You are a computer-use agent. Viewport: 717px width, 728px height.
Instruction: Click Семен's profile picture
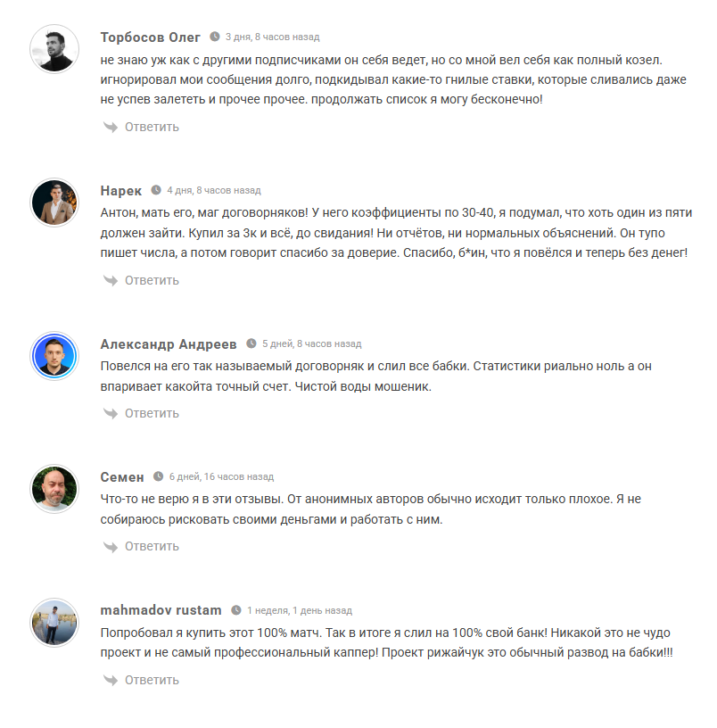click(55, 489)
